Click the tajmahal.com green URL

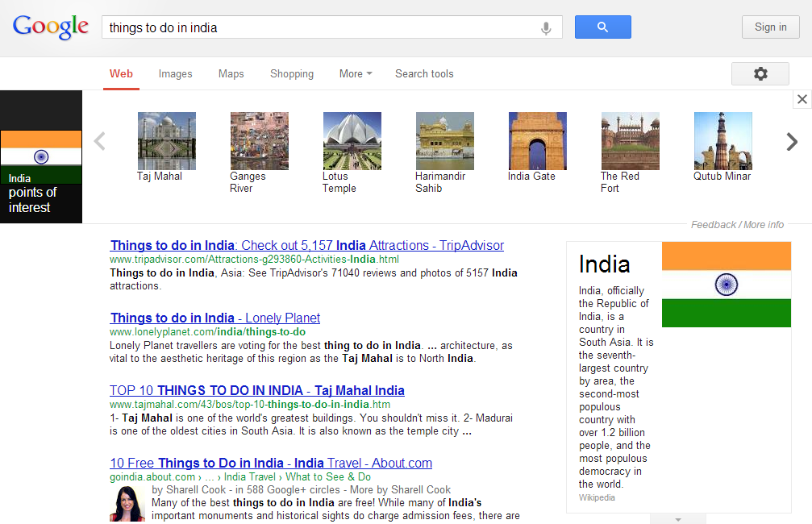(x=250, y=405)
